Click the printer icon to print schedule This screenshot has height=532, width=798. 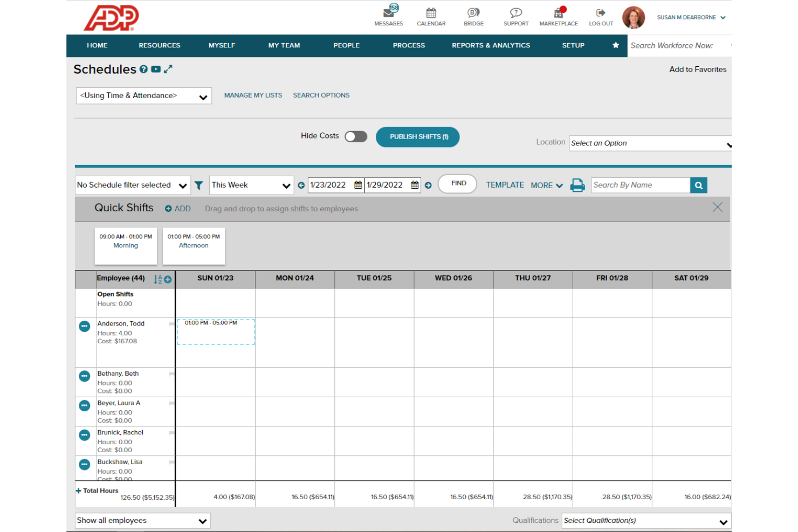[577, 185]
